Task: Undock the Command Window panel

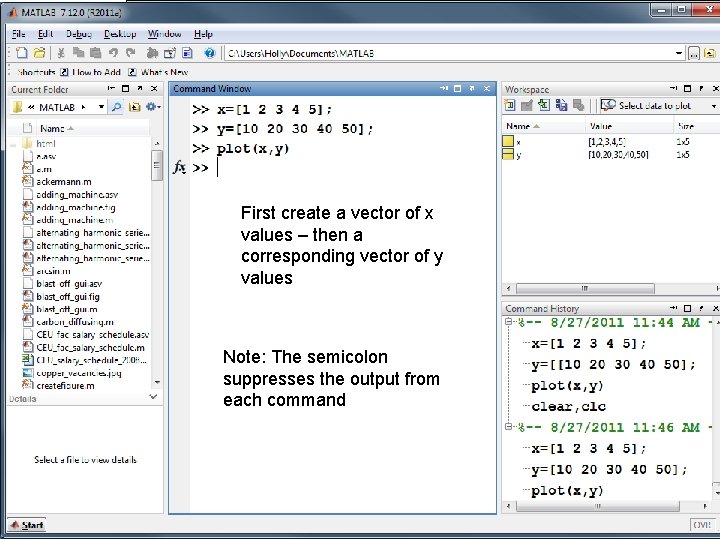Action: pos(472,89)
